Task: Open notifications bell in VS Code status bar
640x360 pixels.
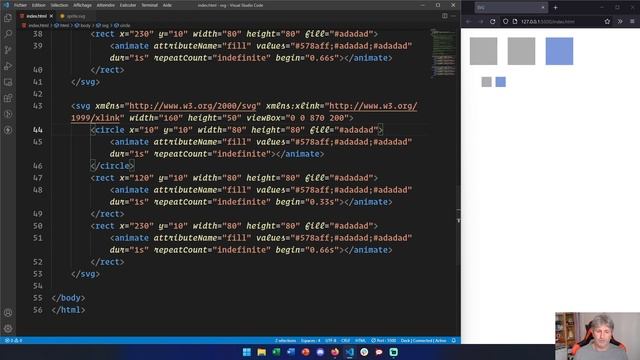Action: 454,340
